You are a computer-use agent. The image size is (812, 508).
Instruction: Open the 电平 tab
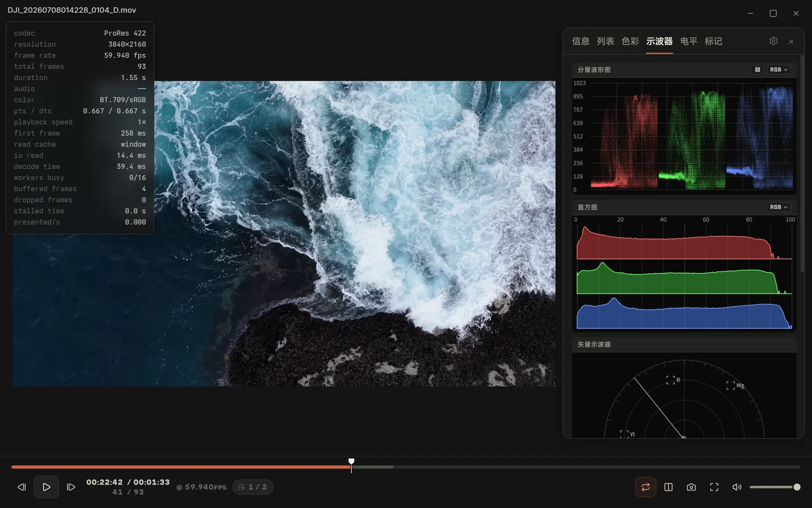[x=689, y=41]
